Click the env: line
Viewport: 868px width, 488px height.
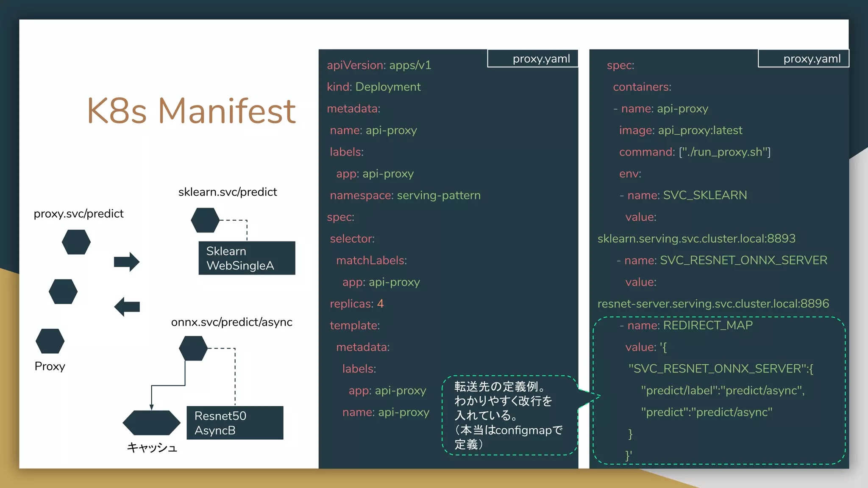coord(630,174)
